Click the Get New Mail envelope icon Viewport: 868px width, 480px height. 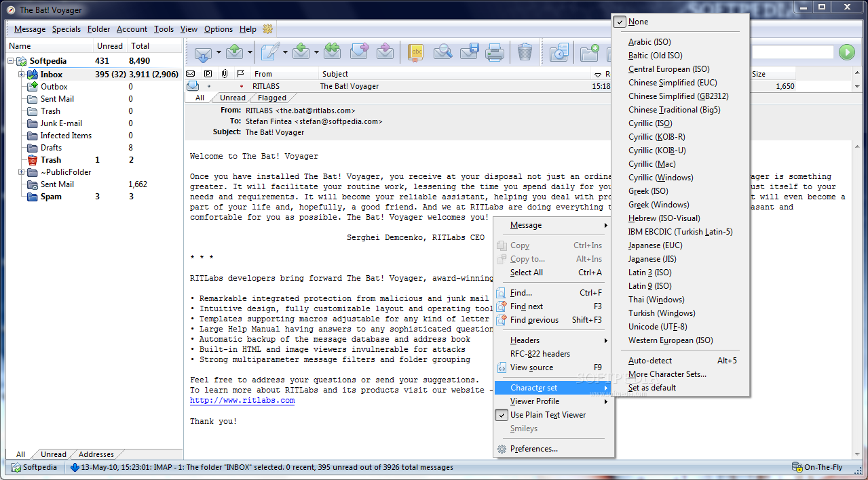click(203, 52)
